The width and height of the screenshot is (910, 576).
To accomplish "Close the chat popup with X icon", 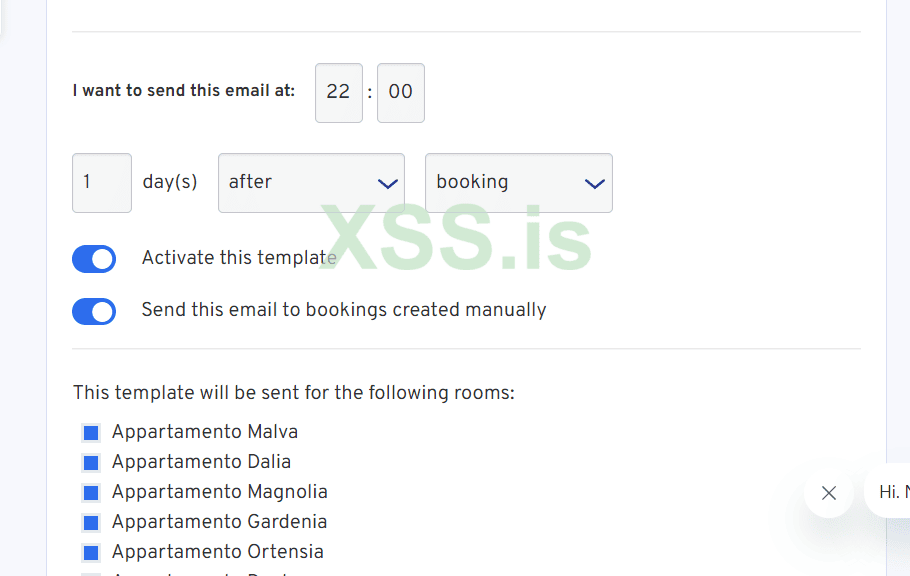I will [828, 492].
